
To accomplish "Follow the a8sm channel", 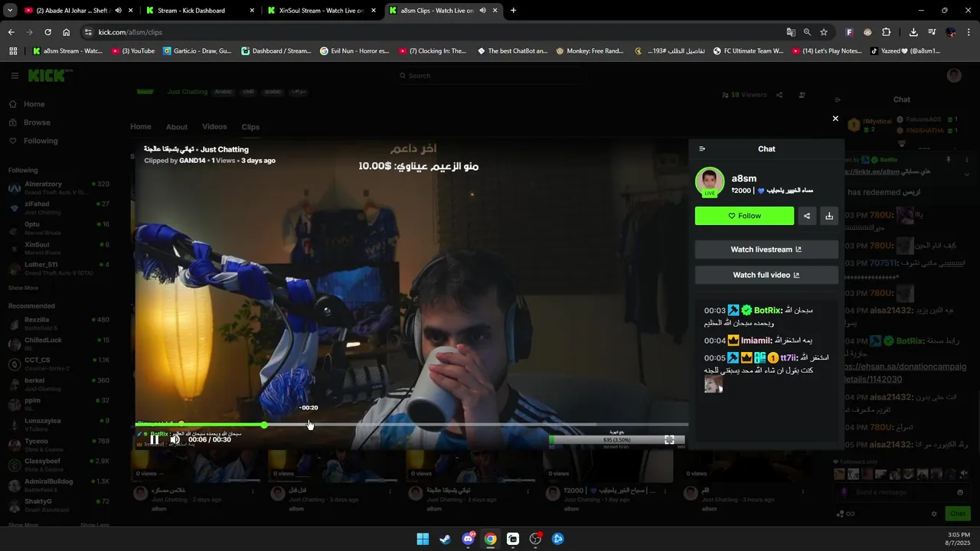I will 744,216.
